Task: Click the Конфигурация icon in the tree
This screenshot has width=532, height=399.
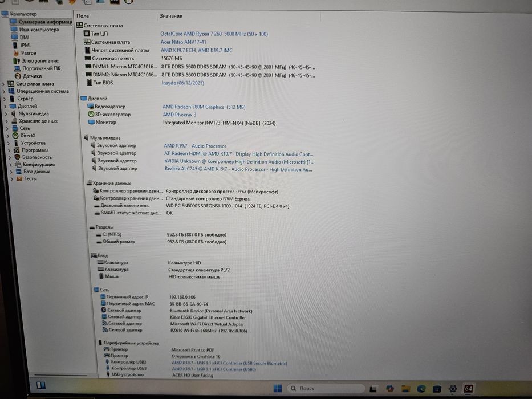Action: pyautogui.click(x=18, y=164)
